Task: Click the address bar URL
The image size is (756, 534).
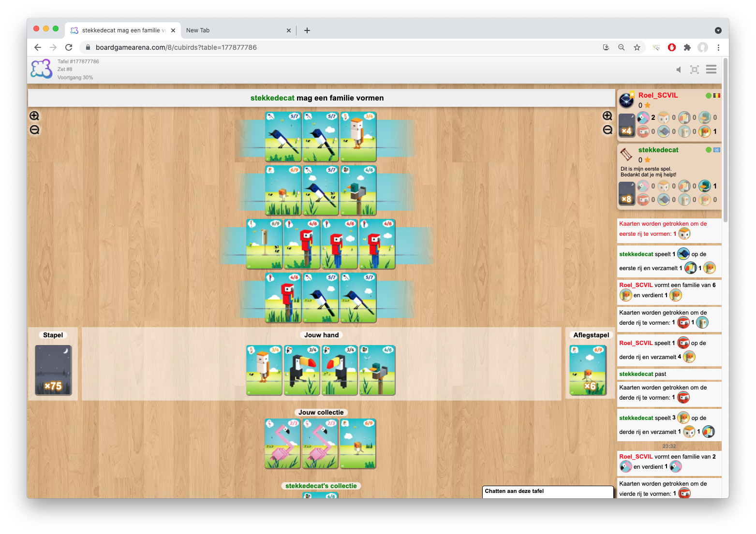Action: (176, 47)
